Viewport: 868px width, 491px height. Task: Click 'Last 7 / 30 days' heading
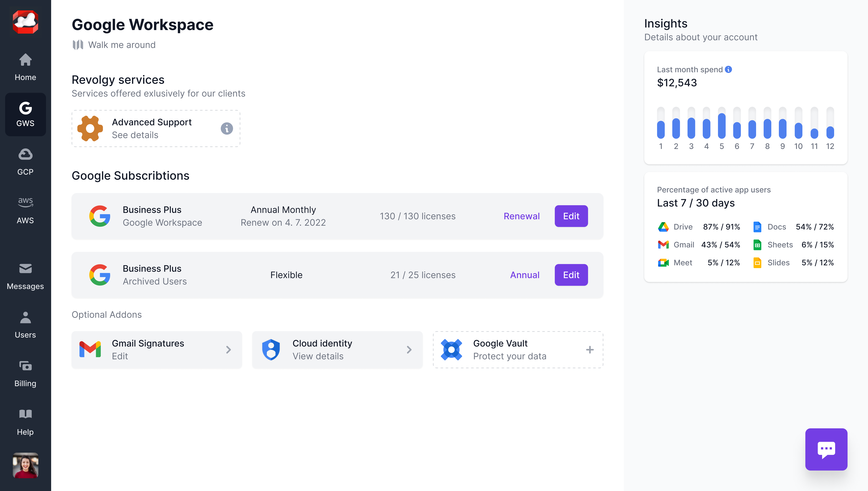[x=696, y=203]
